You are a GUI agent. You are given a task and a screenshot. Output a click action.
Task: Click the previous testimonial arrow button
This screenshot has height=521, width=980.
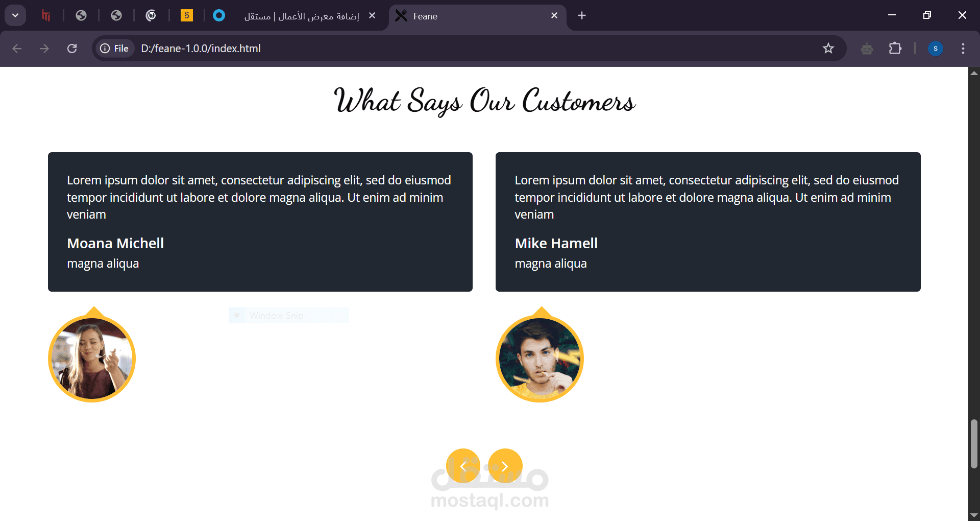(x=463, y=466)
